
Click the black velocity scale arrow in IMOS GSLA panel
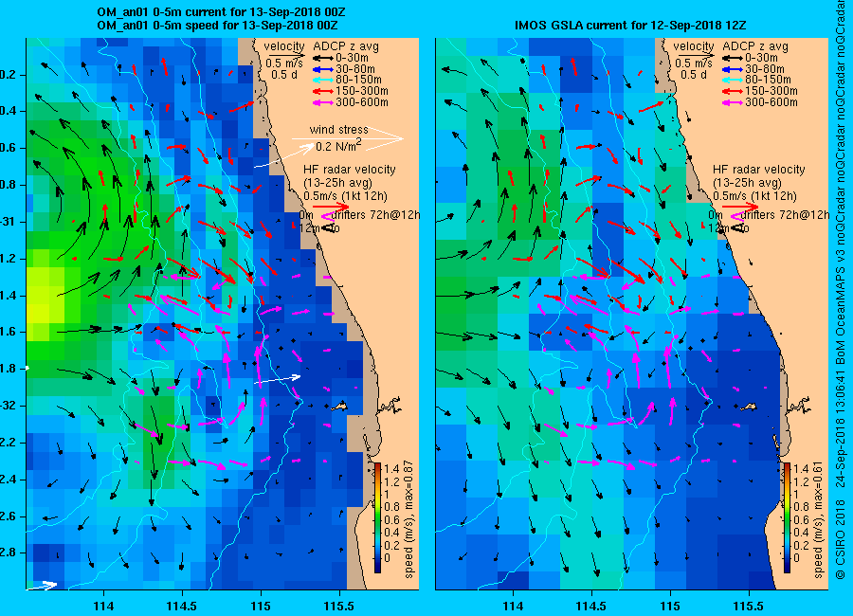(695, 55)
